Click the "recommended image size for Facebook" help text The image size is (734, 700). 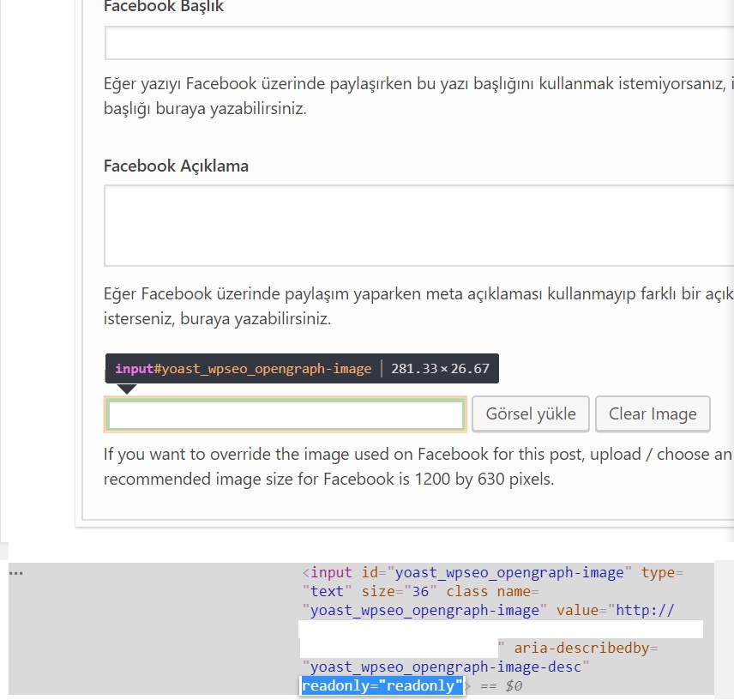point(328,479)
